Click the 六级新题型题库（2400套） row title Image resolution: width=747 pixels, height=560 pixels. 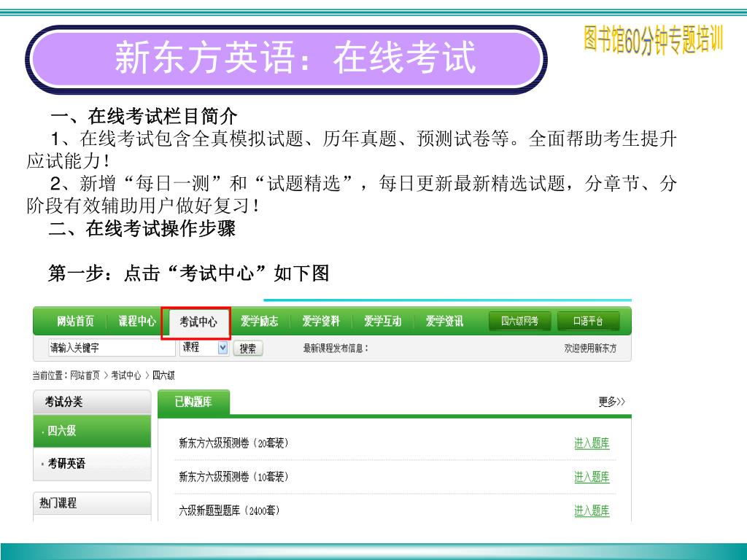coord(229,511)
